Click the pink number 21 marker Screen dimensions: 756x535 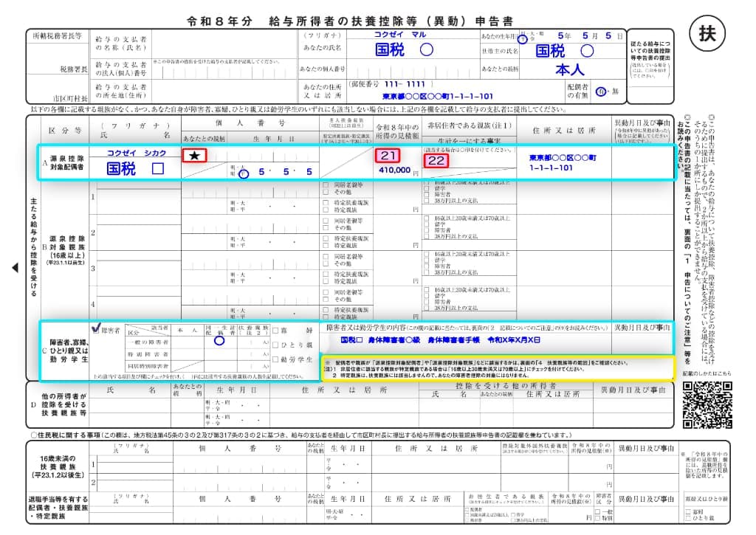click(x=388, y=156)
